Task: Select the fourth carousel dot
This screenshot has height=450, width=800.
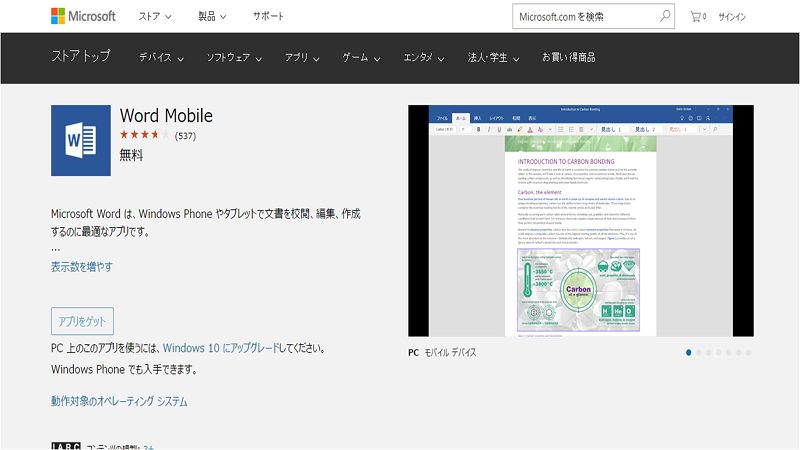Action: 718,353
